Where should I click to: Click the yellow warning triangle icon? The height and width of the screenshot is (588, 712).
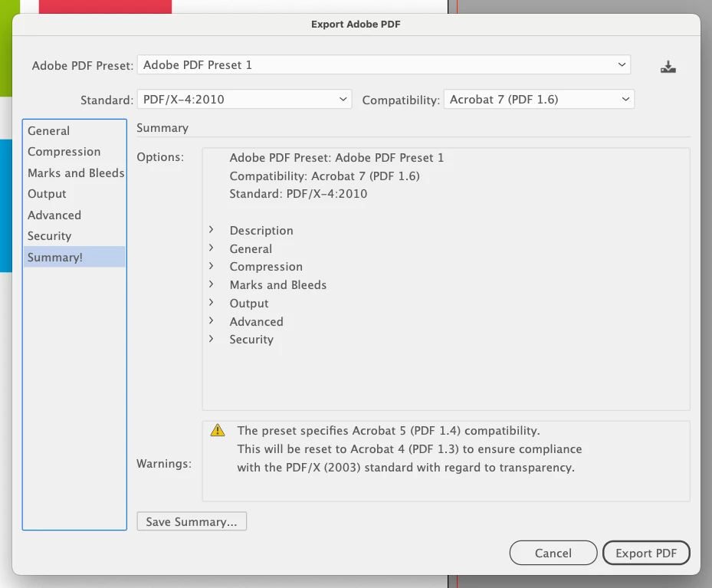point(218,430)
